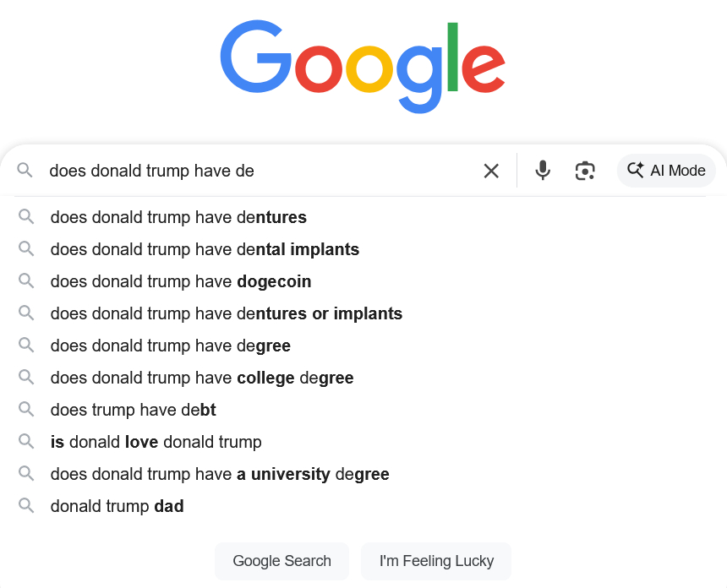Select the "a university degree" suggestion
Screen dimensions: 727x588
pyautogui.click(x=220, y=474)
